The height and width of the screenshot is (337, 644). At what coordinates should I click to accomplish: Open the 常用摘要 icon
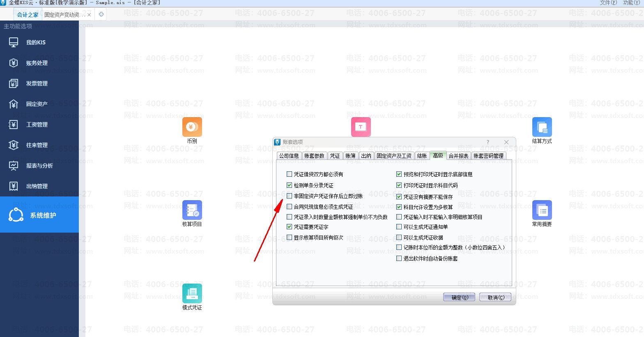point(542,210)
